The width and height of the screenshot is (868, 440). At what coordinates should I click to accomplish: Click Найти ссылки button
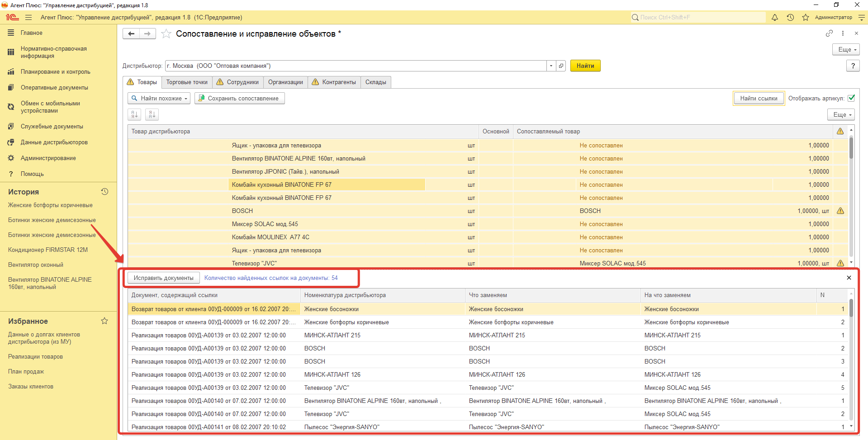pyautogui.click(x=759, y=99)
